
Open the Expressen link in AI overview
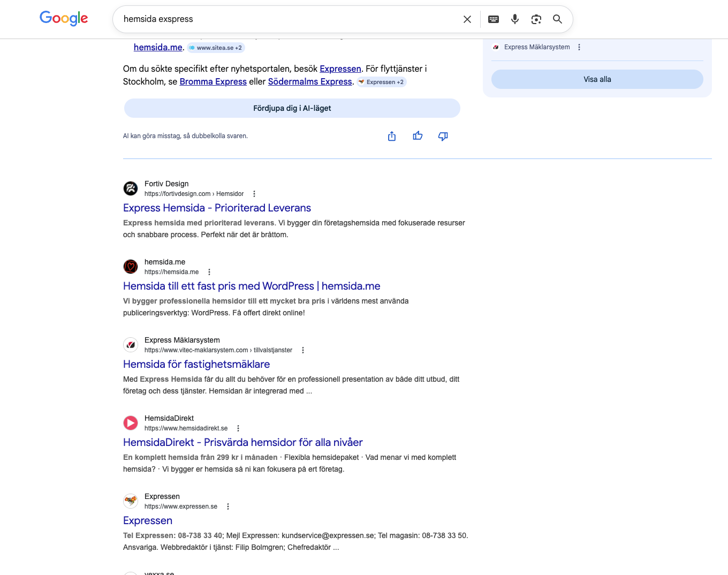(x=340, y=69)
